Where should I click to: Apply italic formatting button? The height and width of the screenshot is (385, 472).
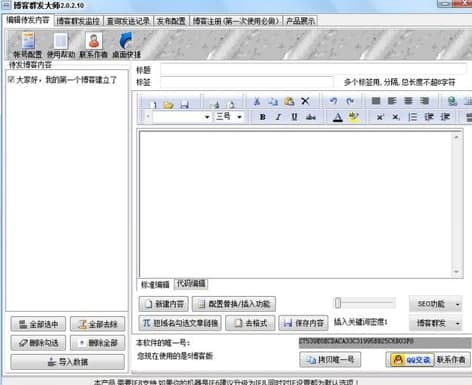278,117
